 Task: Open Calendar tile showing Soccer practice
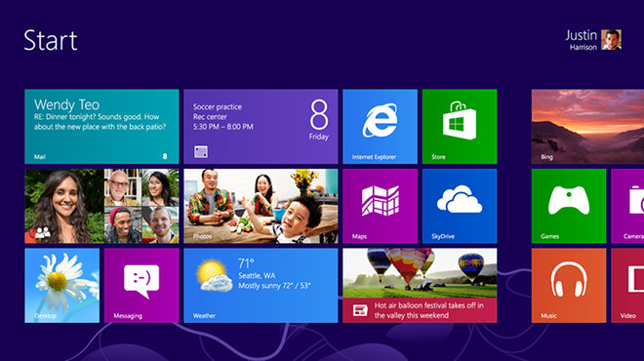coord(261,127)
